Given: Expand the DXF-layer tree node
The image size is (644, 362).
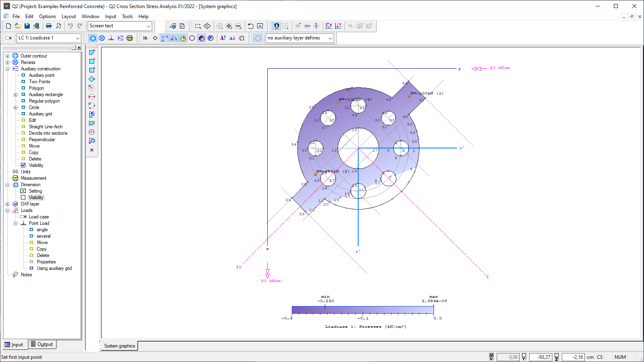Looking at the screenshot, I should (x=8, y=204).
